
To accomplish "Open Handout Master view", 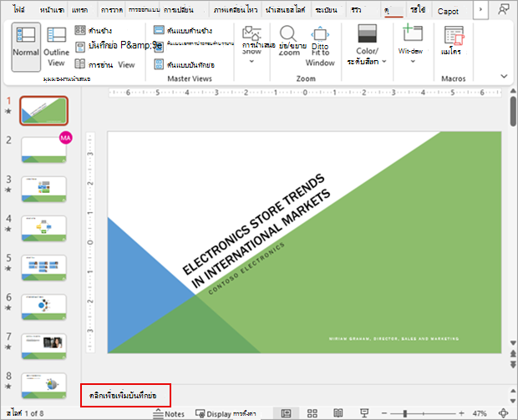I will tap(194, 45).
